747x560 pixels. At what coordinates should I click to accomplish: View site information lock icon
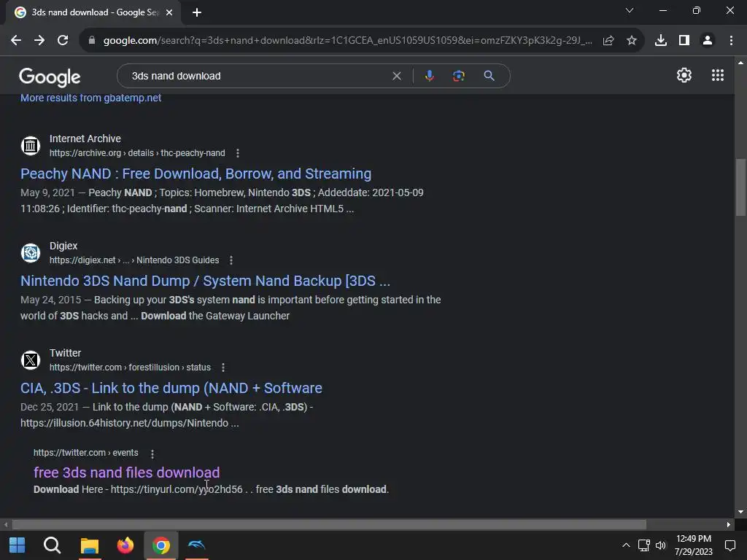tap(92, 41)
